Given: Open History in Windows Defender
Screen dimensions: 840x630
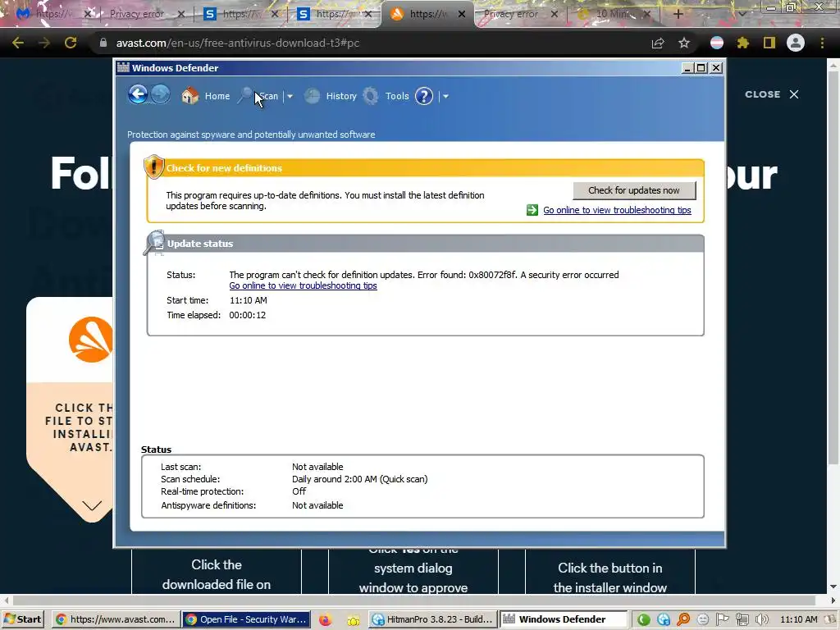Looking at the screenshot, I should [341, 96].
